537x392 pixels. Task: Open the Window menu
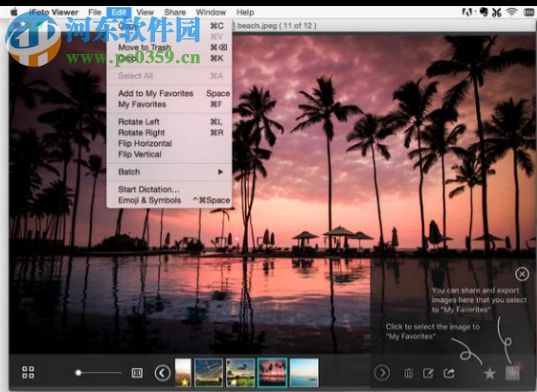coord(211,12)
